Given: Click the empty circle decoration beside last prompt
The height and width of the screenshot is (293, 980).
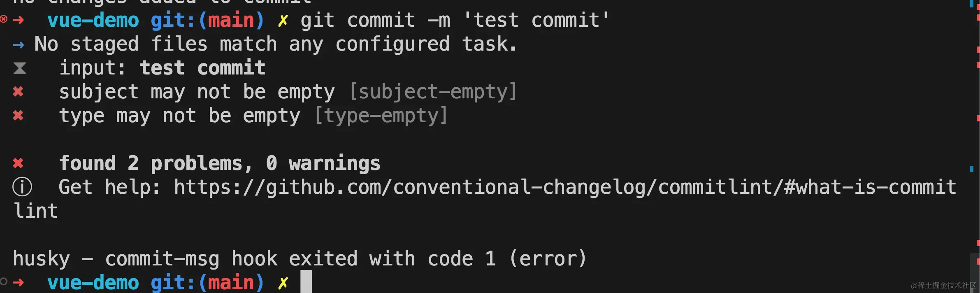Looking at the screenshot, I should pyautogui.click(x=4, y=281).
